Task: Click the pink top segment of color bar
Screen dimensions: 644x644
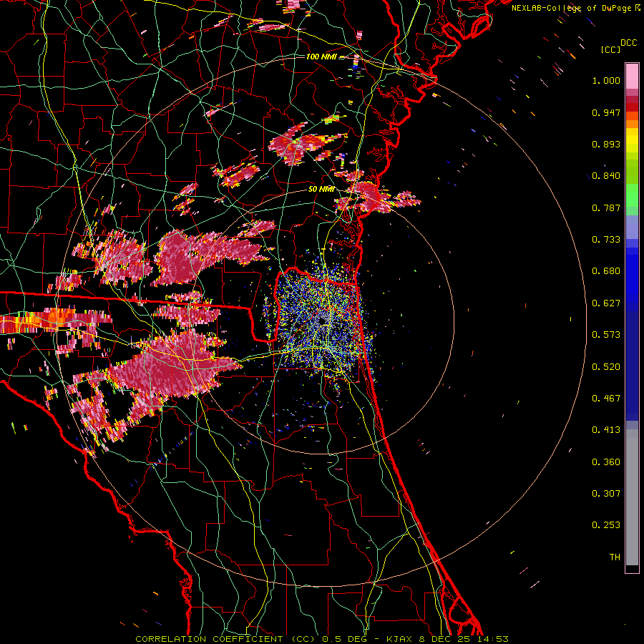Action: point(632,77)
